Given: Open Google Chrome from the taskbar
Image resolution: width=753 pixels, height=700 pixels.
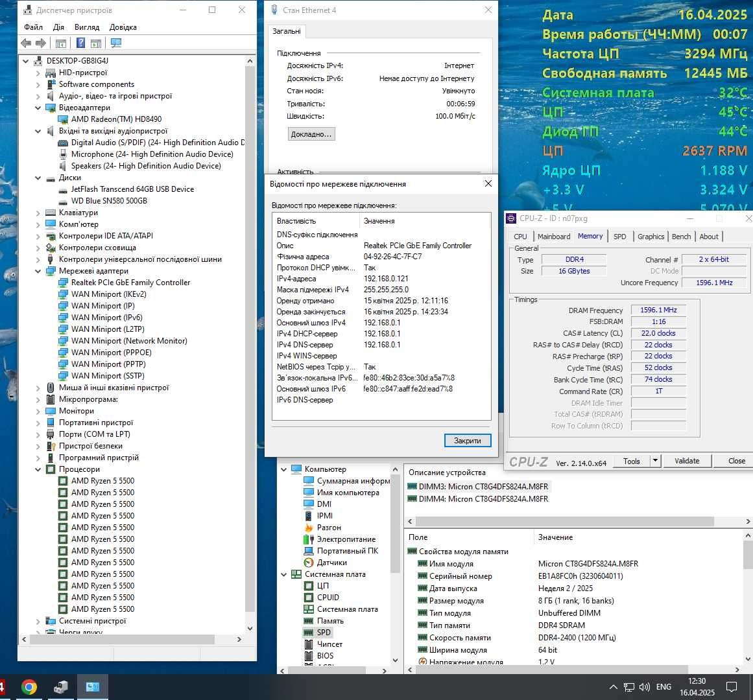Looking at the screenshot, I should [29, 687].
